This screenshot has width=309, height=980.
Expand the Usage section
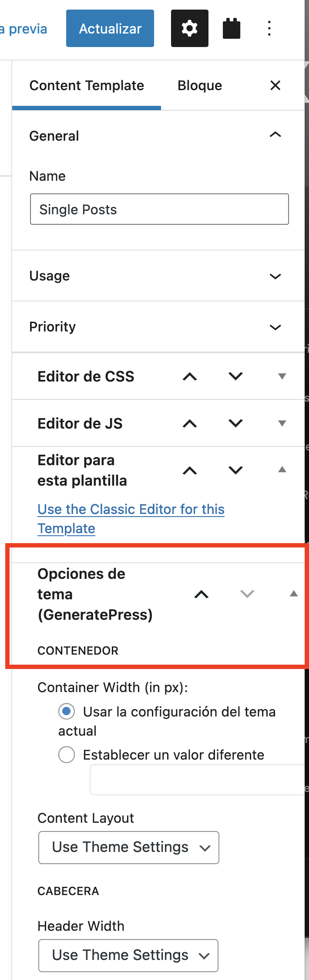click(158, 276)
